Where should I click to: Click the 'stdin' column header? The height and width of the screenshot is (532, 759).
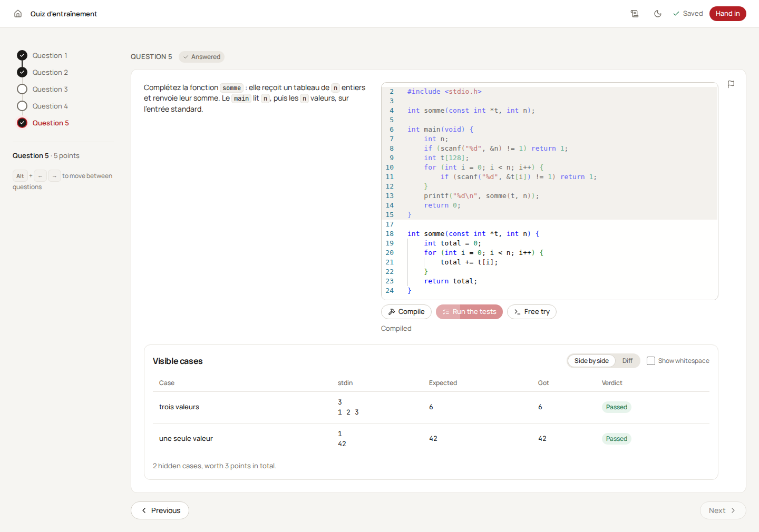tap(345, 383)
